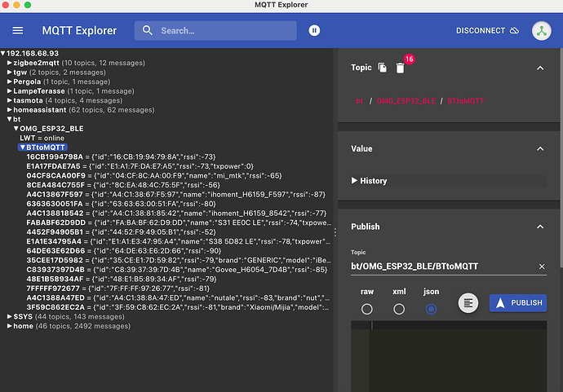The image size is (563, 392).
Task: Collapse the 192.168.68.93 root node
Action: pyautogui.click(x=3, y=54)
